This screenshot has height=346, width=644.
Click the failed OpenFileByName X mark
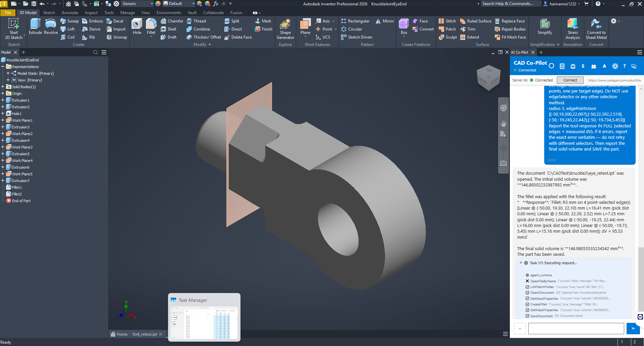click(x=527, y=281)
